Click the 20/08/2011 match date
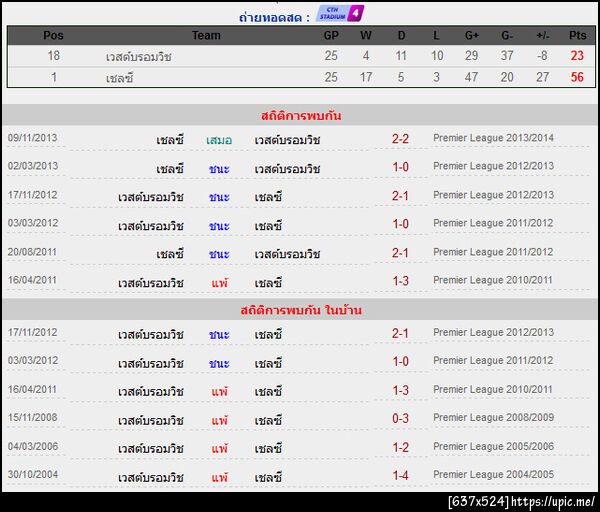600x512 pixels. point(32,252)
